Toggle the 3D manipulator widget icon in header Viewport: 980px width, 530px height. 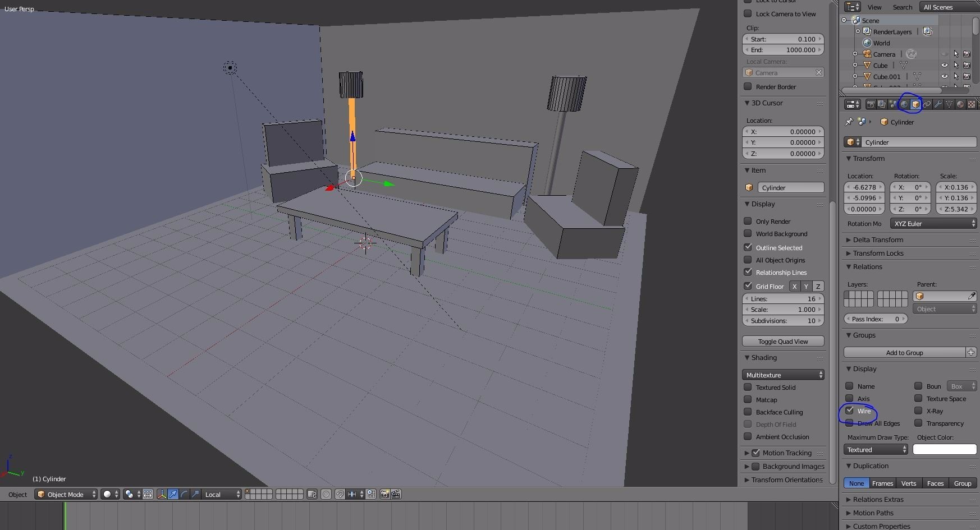(162, 494)
